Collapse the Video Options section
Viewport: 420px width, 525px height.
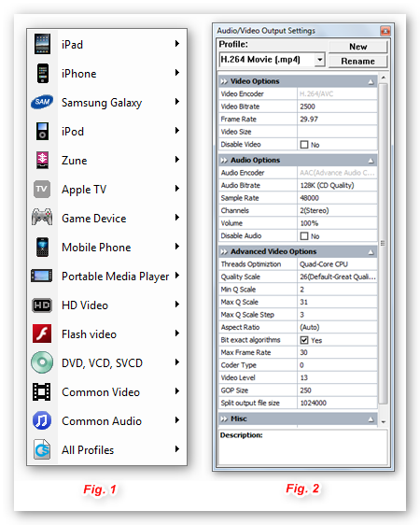point(371,81)
